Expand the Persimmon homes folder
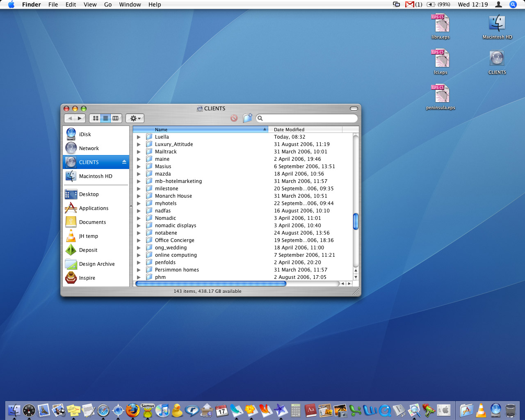 (139, 270)
